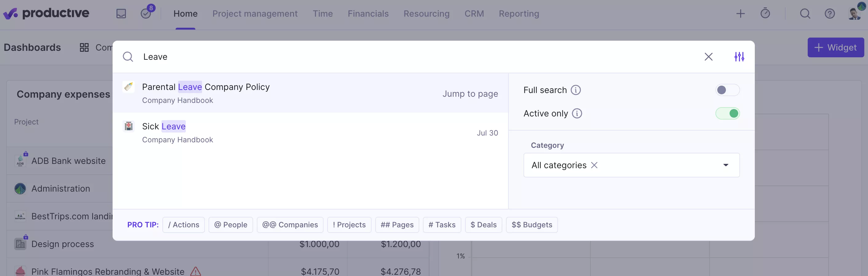Click the Sick Leave hospital icon

[x=128, y=126]
